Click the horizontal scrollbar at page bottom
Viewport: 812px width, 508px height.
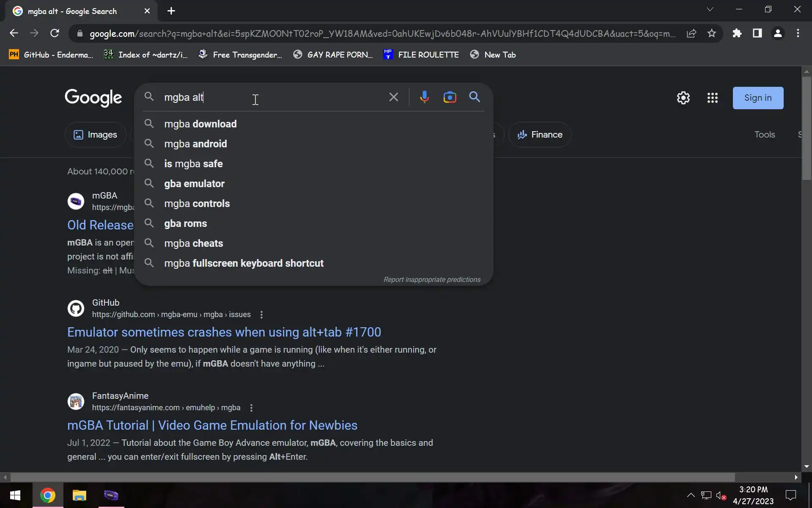pos(372,477)
